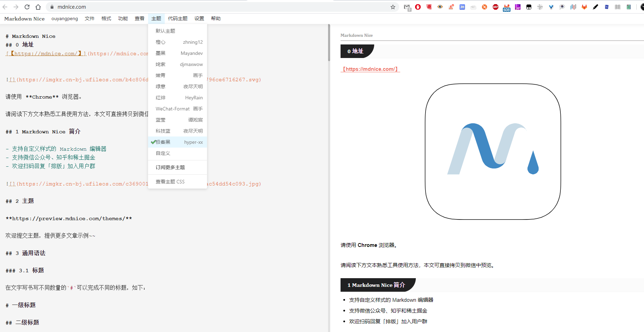
Task: Open the gray open-book reader extension
Action: (x=618, y=7)
